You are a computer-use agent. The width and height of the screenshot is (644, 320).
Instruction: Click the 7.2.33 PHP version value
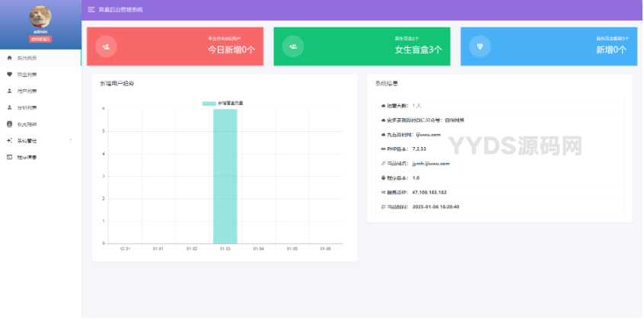click(419, 149)
